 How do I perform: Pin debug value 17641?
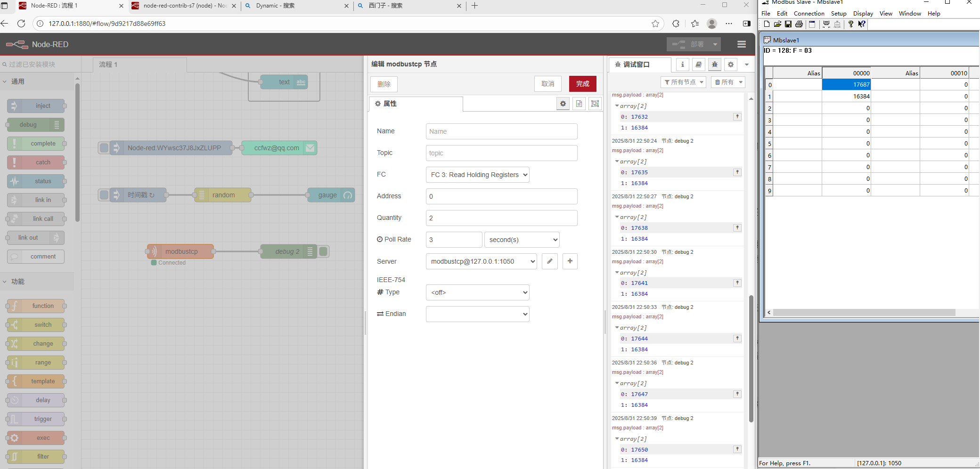[x=737, y=283]
